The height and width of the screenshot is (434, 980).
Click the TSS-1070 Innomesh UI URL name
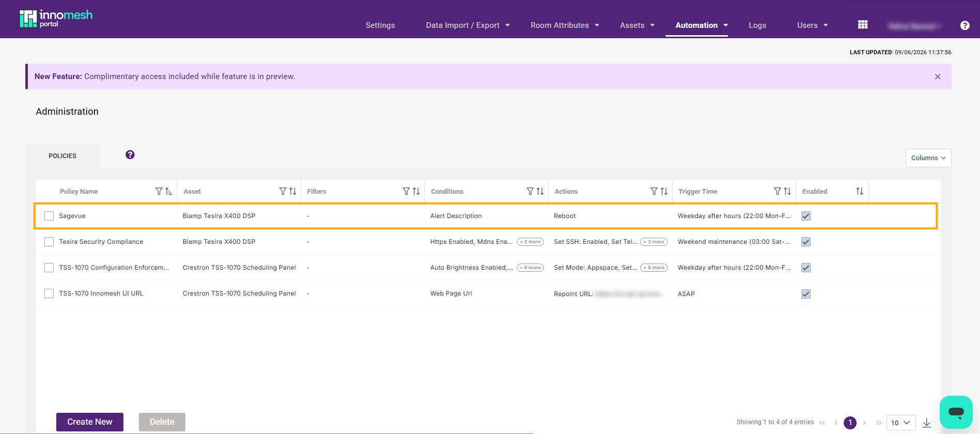(101, 293)
